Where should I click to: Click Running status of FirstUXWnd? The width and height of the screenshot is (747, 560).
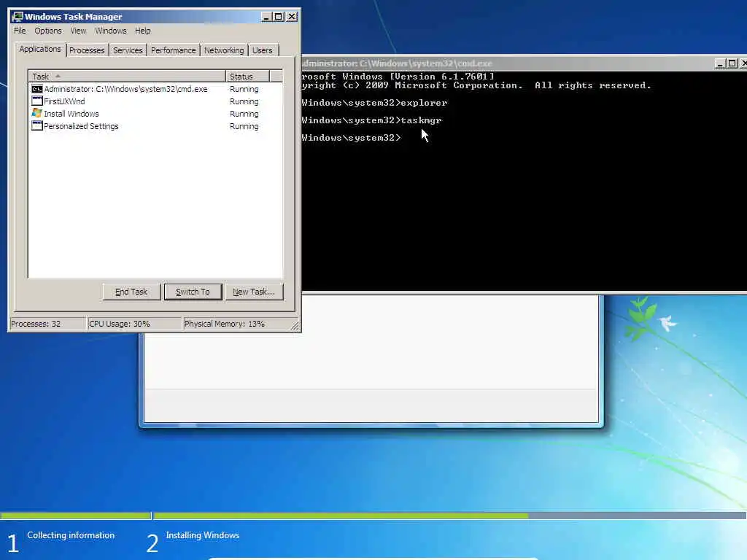coord(244,101)
